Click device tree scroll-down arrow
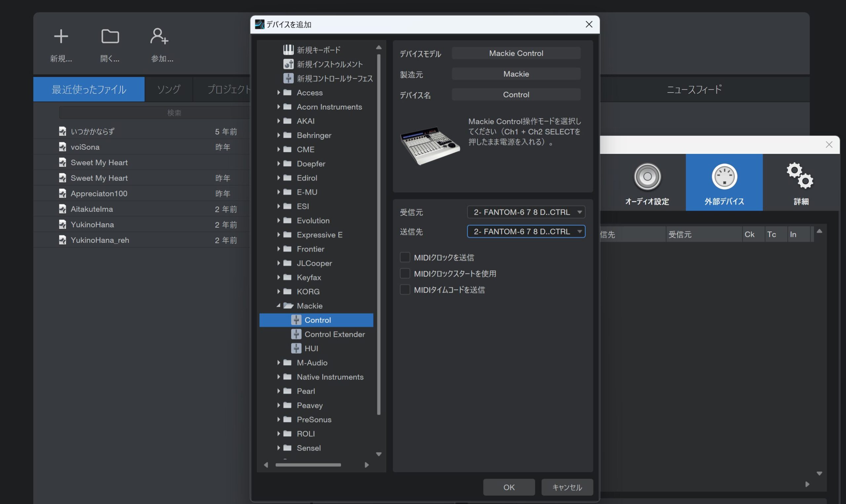This screenshot has height=504, width=846. pos(379,454)
